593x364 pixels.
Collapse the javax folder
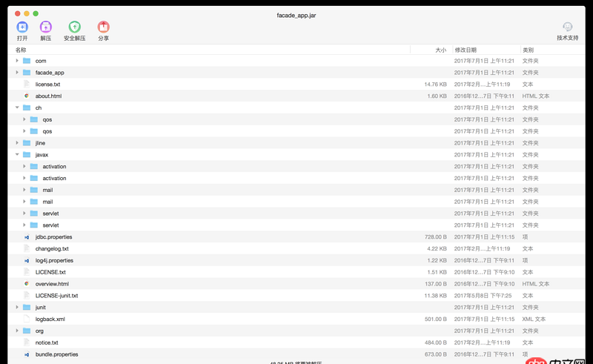[17, 154]
